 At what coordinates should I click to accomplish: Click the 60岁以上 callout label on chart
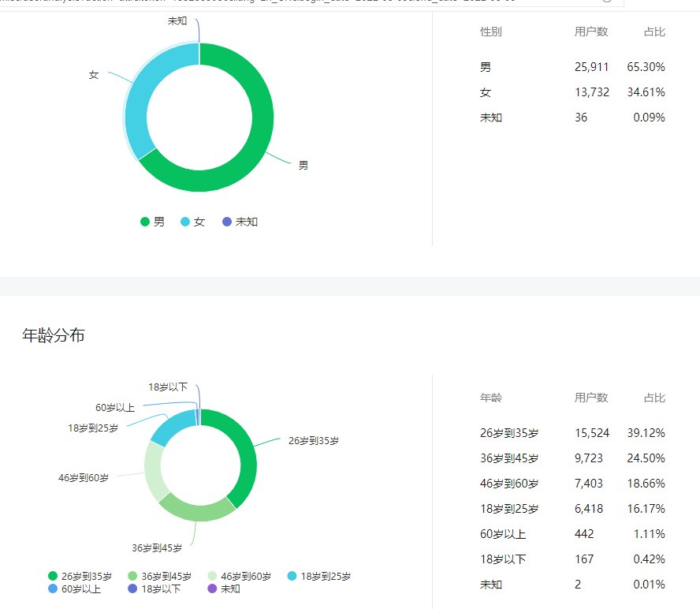coord(115,408)
